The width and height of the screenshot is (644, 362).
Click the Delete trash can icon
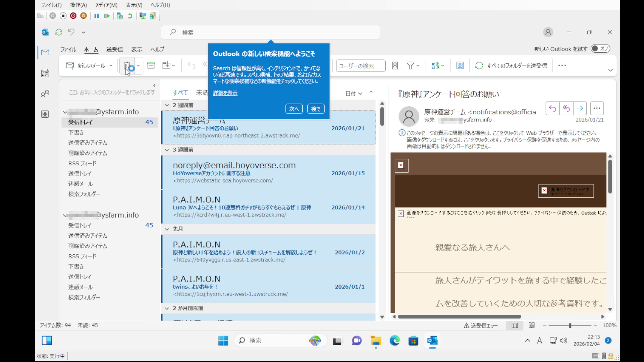(x=127, y=66)
